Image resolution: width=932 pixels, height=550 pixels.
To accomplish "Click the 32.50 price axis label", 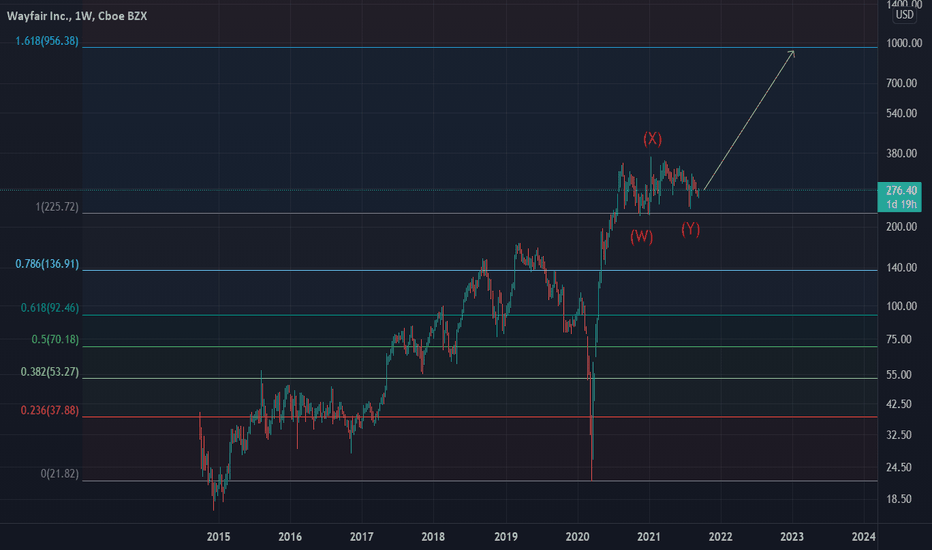I will point(899,435).
